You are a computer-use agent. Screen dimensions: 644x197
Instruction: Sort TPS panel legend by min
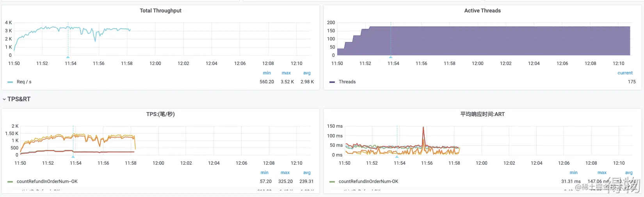(265, 172)
